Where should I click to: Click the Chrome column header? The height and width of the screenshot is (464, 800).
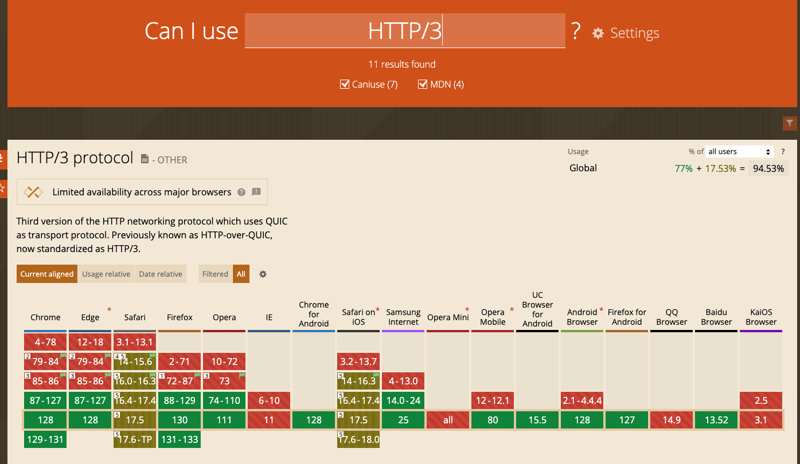(45, 317)
